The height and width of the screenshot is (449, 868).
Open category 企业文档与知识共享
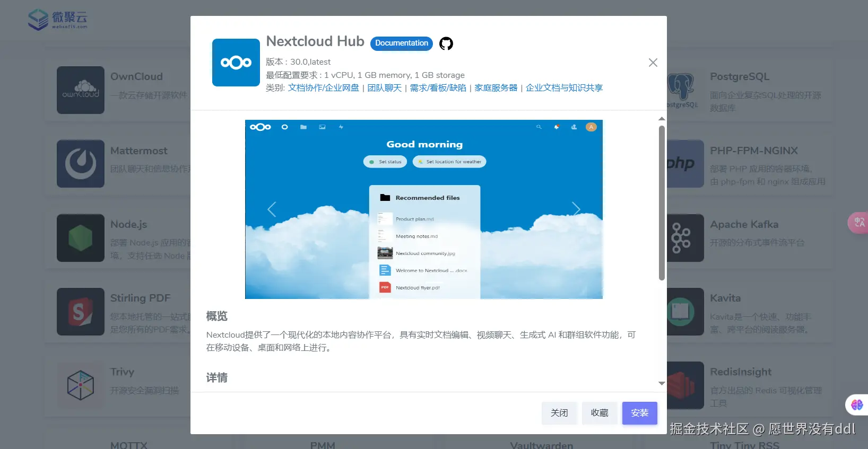565,88
